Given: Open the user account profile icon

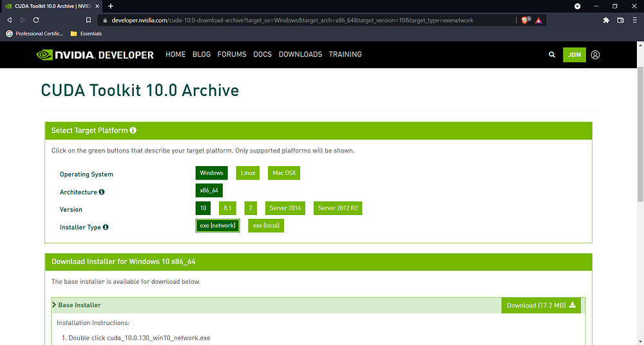Looking at the screenshot, I should 595,55.
